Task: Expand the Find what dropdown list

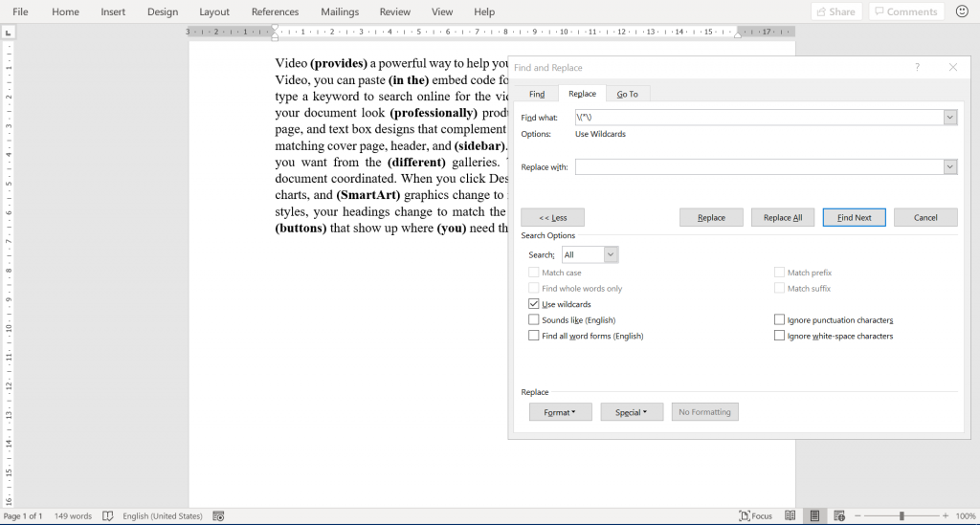Action: tap(949, 117)
